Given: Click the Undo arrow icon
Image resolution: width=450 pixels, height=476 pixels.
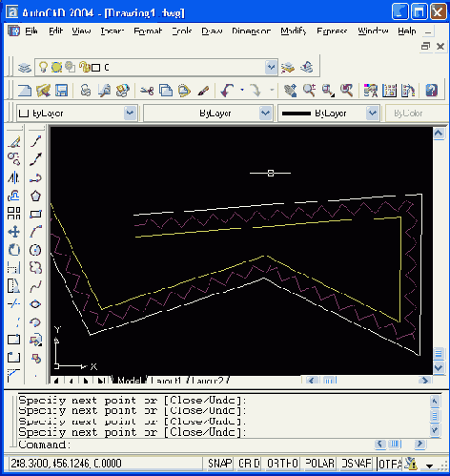Looking at the screenshot, I should coord(228,91).
